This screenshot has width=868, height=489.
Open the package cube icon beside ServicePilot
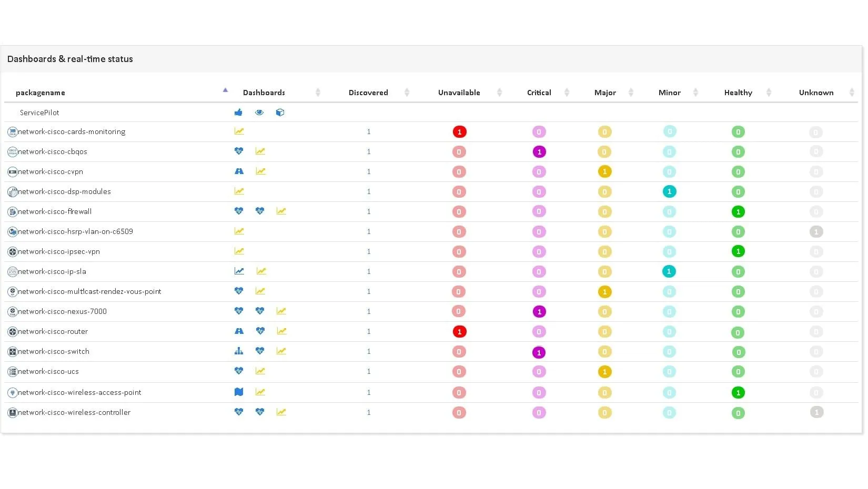[x=280, y=112]
